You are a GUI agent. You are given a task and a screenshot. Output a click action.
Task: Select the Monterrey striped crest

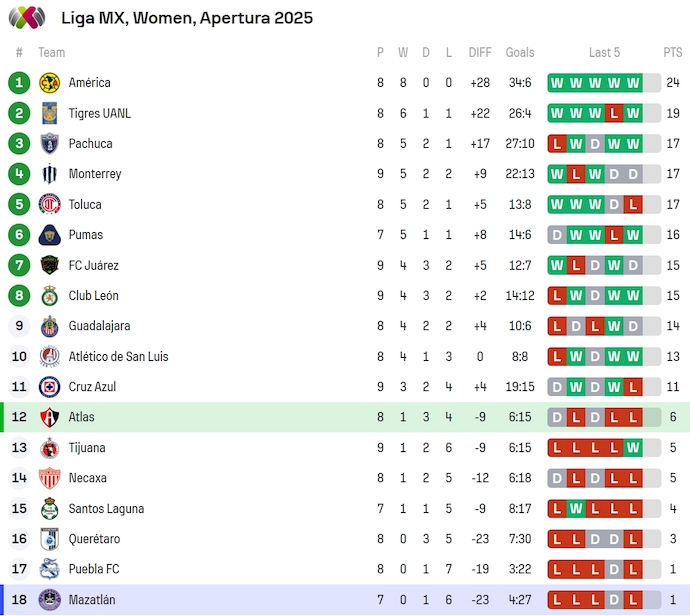[49, 174]
